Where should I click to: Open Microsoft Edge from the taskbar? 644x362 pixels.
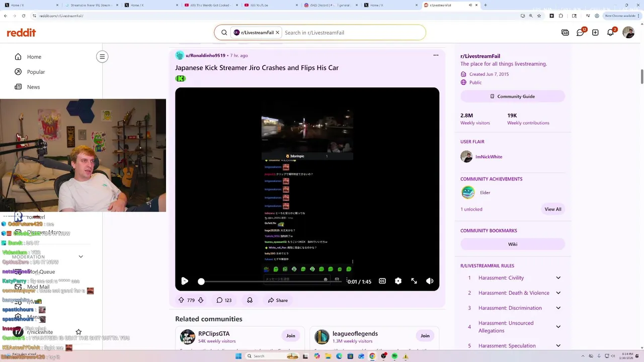339,356
